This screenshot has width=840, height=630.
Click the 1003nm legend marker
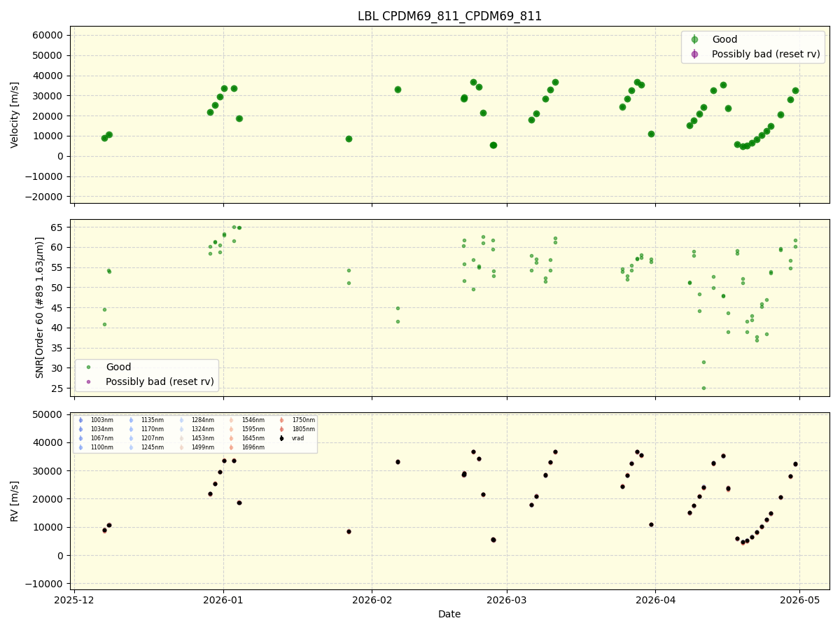[x=81, y=420]
